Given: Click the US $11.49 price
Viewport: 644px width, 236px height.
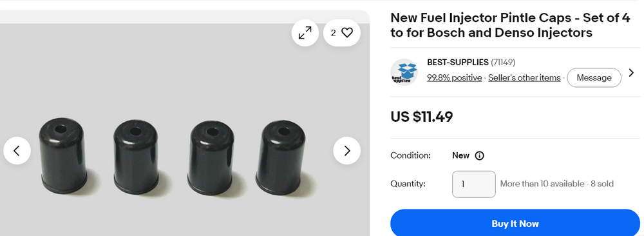Looking at the screenshot, I should (421, 117).
